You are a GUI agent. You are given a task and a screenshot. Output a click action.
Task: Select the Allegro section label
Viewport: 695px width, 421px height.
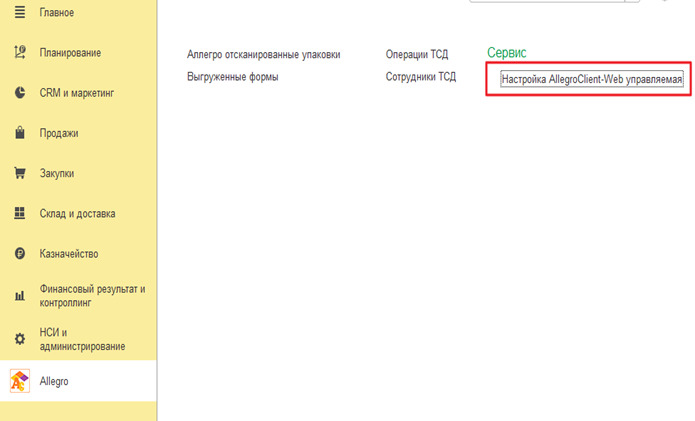click(x=54, y=382)
